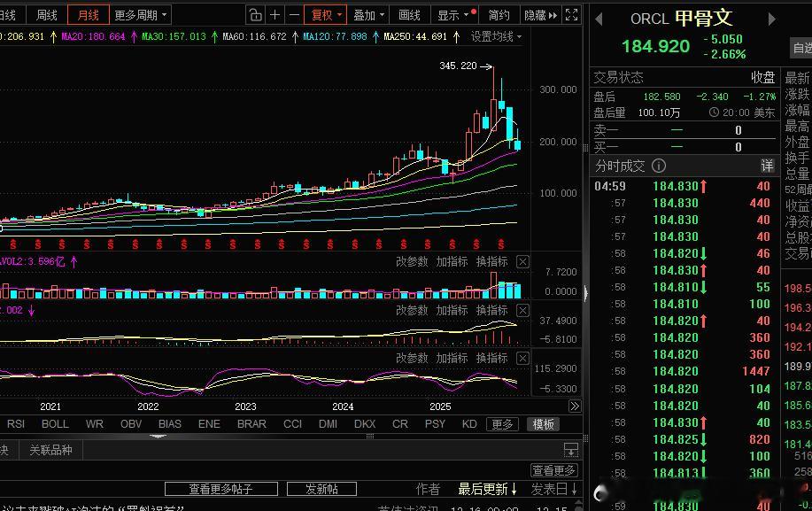Screen dimensions: 812x511
Task: Close the bottom KDJ indicator panel
Action: pyautogui.click(x=522, y=358)
